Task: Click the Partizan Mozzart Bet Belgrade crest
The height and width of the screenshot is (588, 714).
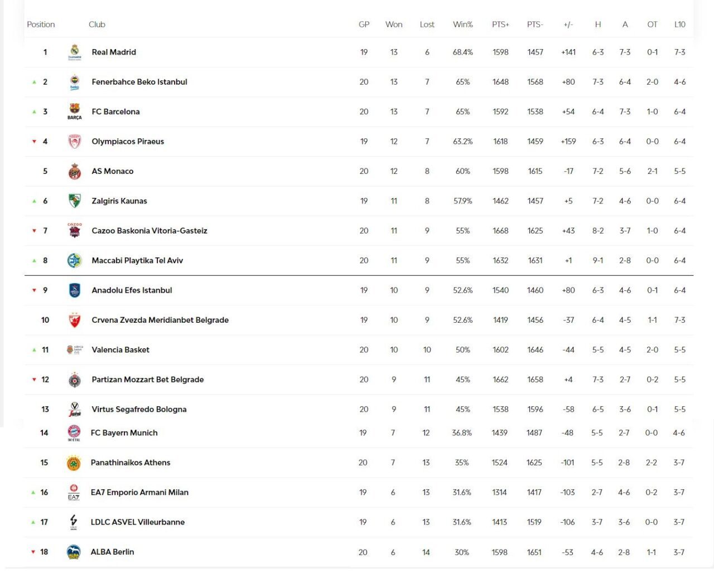Action: (74, 380)
